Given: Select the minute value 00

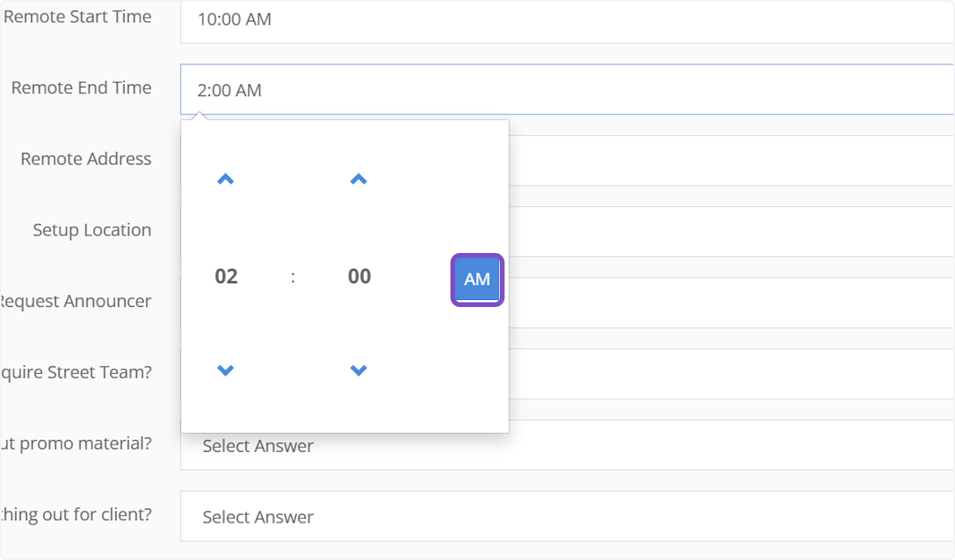Looking at the screenshot, I should pos(360,276).
